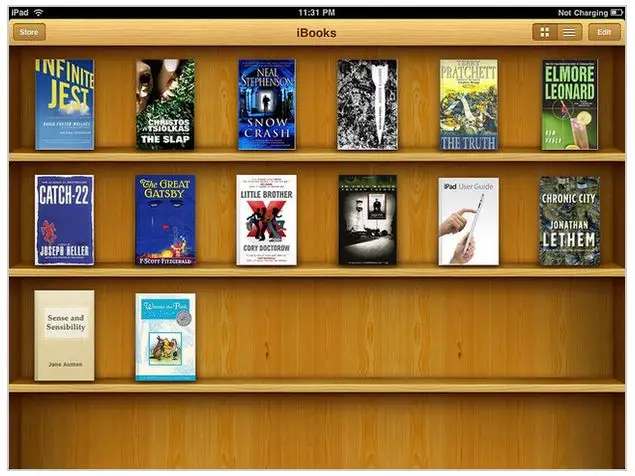Viewport: 635px width, 476px height.
Task: Open Catch-22 by Joseph Heller
Action: pos(64,220)
